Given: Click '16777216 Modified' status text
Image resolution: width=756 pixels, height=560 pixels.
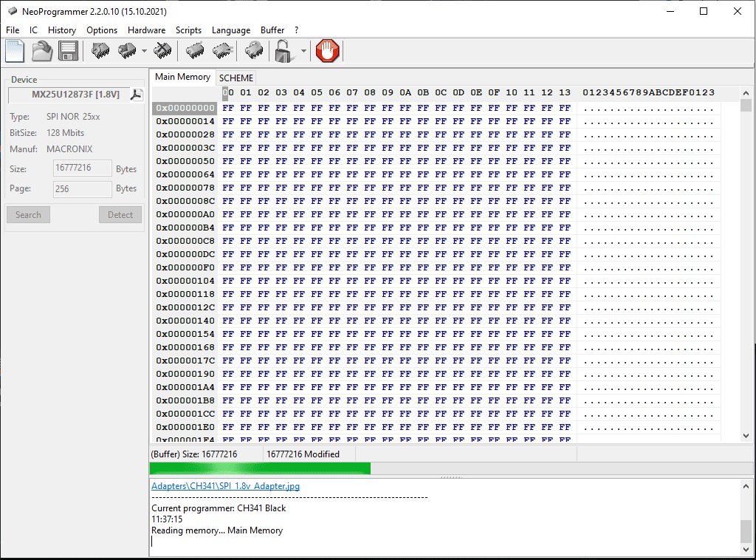Looking at the screenshot, I should point(303,454).
